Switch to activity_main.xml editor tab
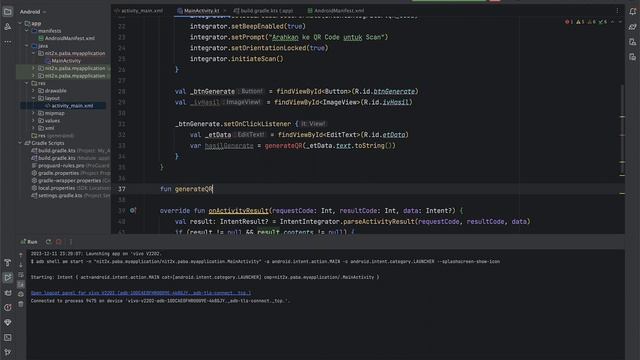 (138, 11)
